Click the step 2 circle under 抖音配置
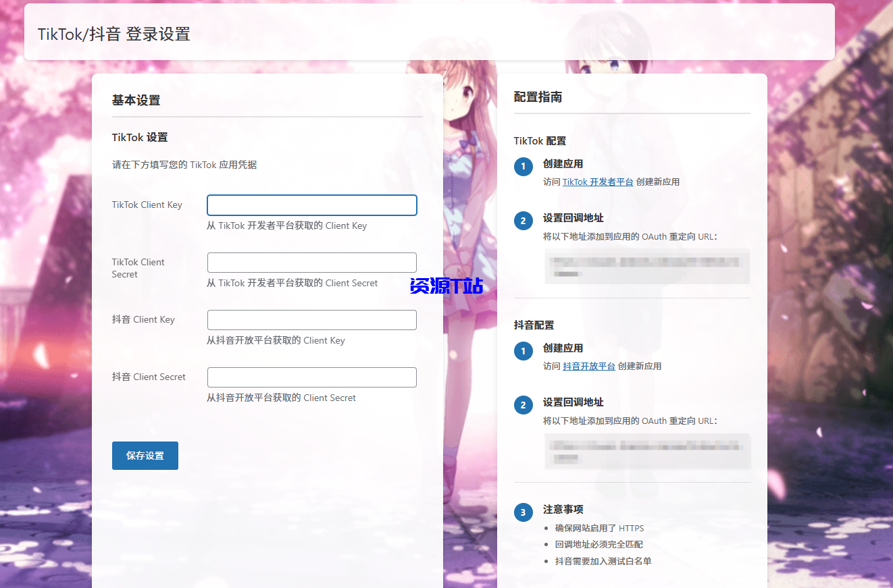 point(524,405)
